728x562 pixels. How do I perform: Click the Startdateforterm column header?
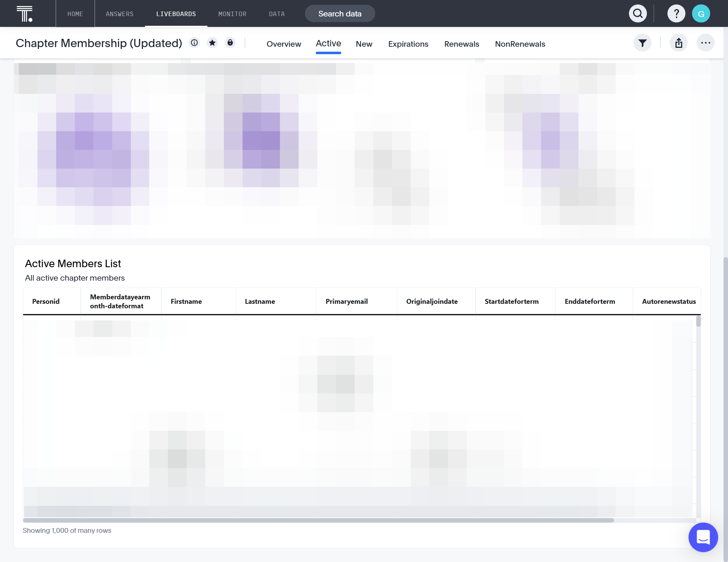tap(515, 302)
